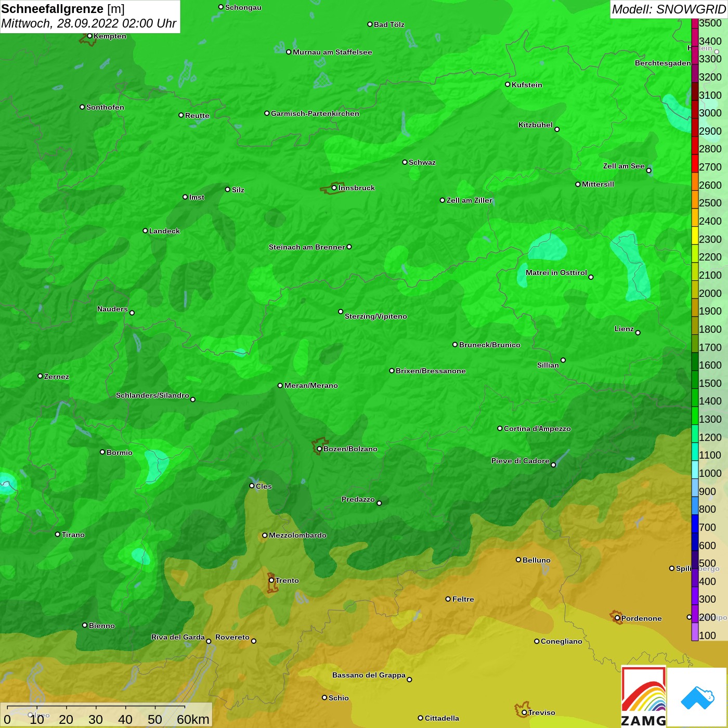
Task: Click the Kufstein location dot
Action: point(508,84)
